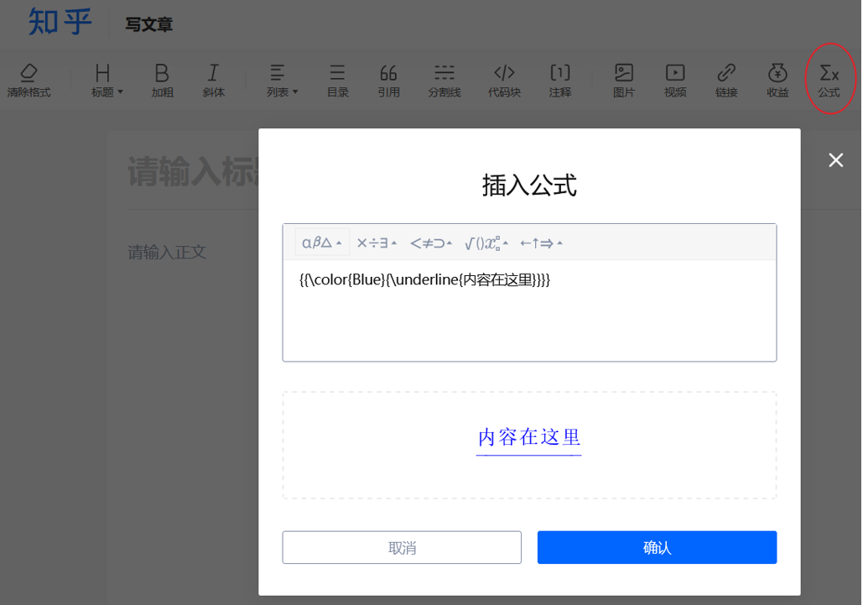868x605 pixels.
Task: Expand the Greek letters αβΔ symbol menu
Action: click(322, 243)
